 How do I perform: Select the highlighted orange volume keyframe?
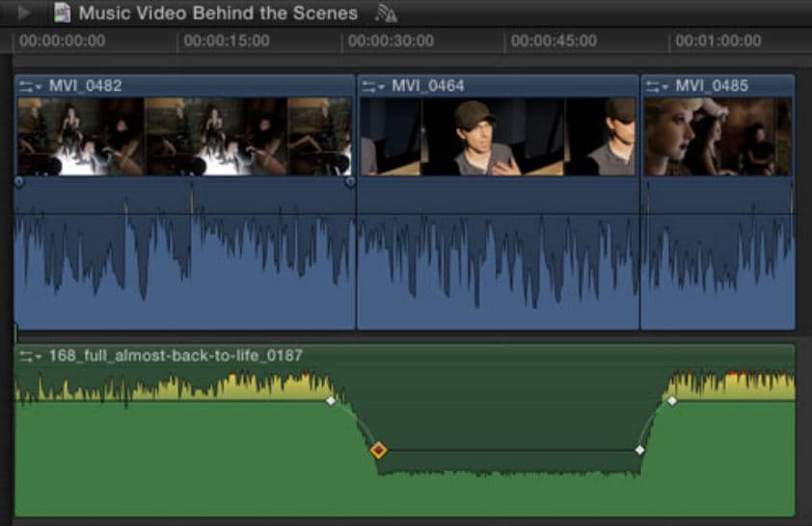pos(379,451)
